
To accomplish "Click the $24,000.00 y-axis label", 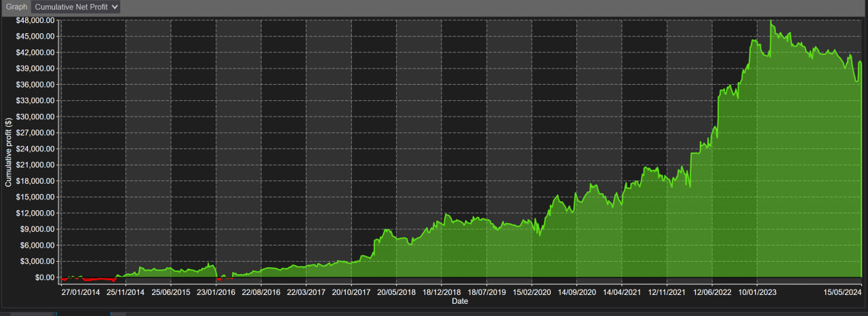I will pyautogui.click(x=35, y=149).
